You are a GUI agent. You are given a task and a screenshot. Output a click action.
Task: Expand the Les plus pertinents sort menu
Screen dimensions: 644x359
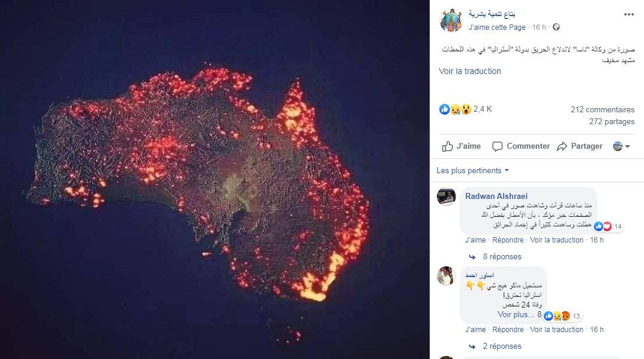pyautogui.click(x=472, y=170)
